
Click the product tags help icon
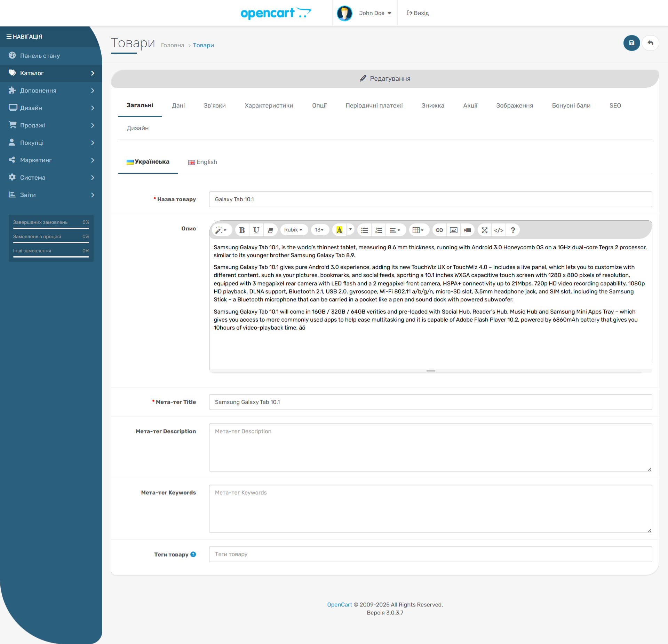[193, 554]
